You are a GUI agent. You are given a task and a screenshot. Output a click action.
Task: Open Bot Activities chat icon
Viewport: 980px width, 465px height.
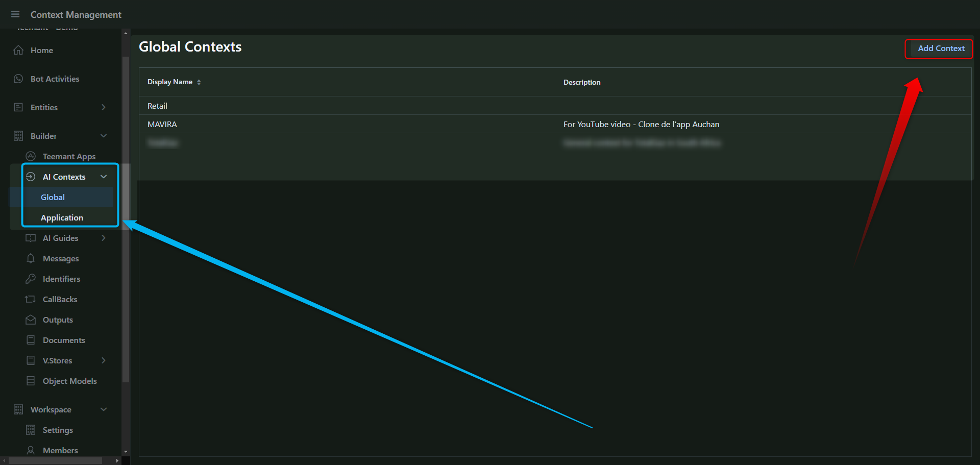[18, 79]
